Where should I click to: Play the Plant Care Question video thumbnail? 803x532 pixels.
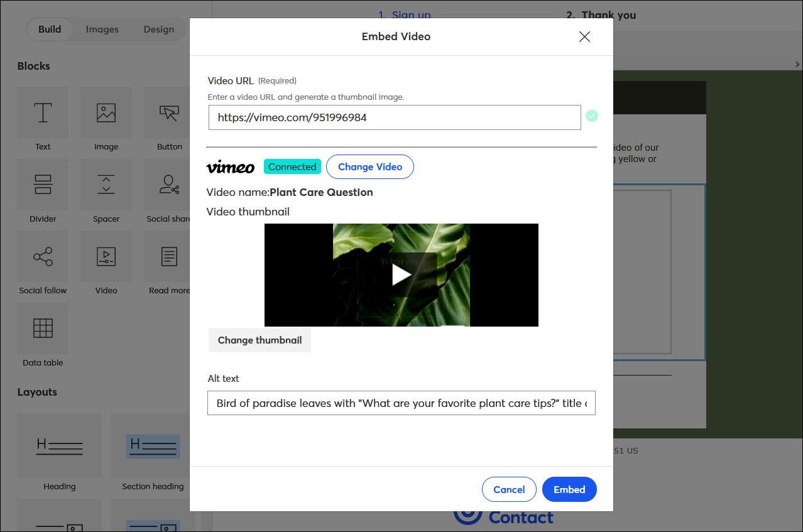pos(401,275)
